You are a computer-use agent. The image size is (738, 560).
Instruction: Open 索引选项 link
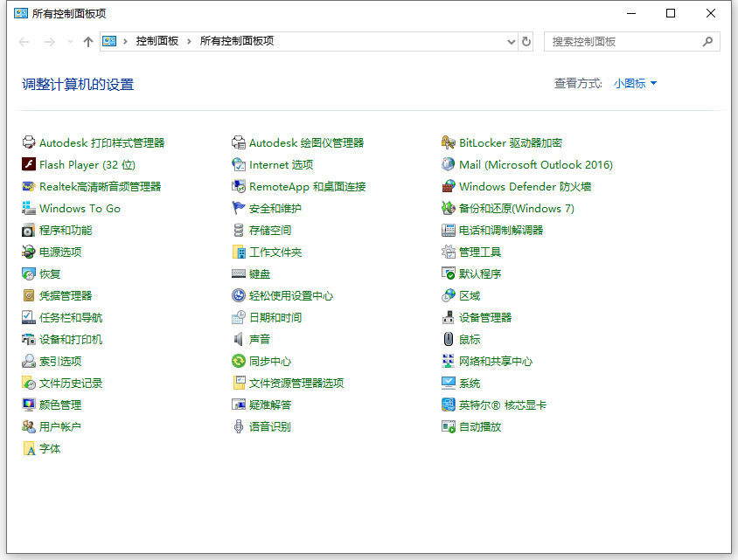(x=60, y=361)
